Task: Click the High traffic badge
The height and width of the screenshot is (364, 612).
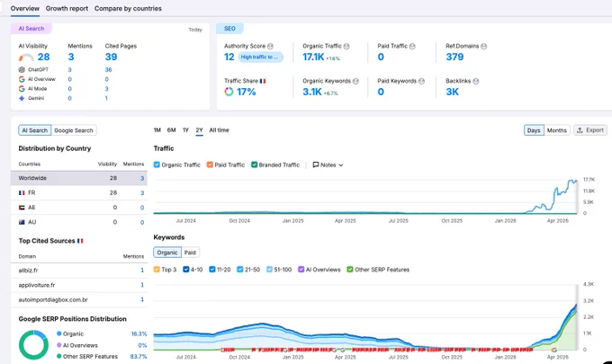Action: click(x=260, y=57)
